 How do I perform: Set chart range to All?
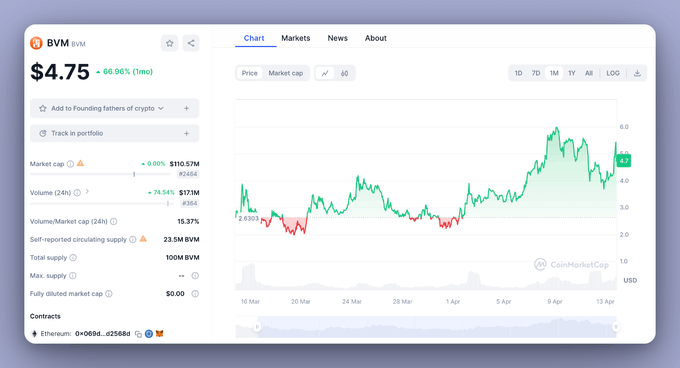tap(589, 73)
